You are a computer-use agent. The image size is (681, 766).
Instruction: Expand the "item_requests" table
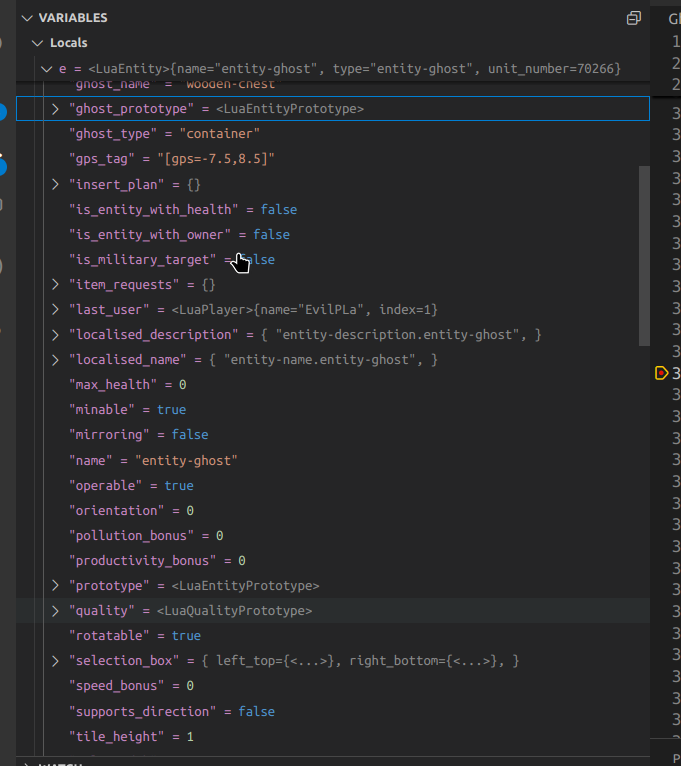(55, 284)
